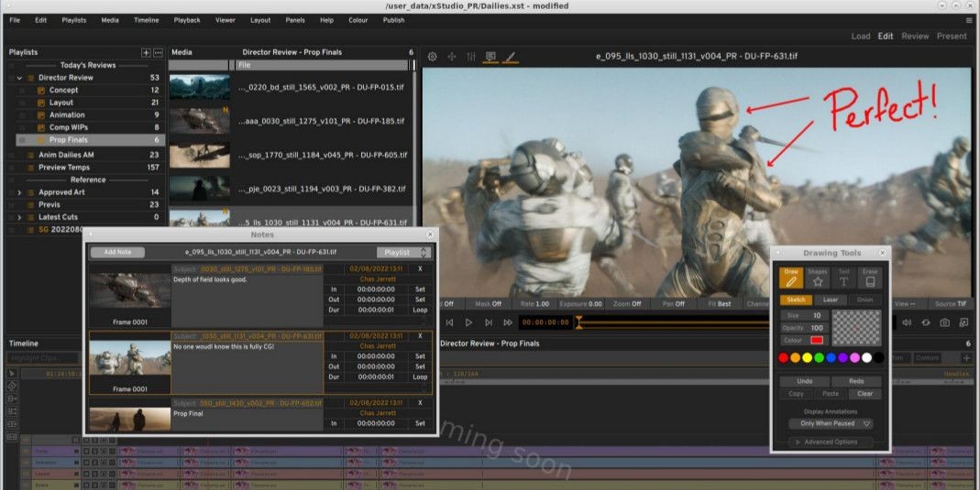Screen dimensions: 980x490
Task: Select the Draw pencil tool
Action: pyautogui.click(x=790, y=278)
